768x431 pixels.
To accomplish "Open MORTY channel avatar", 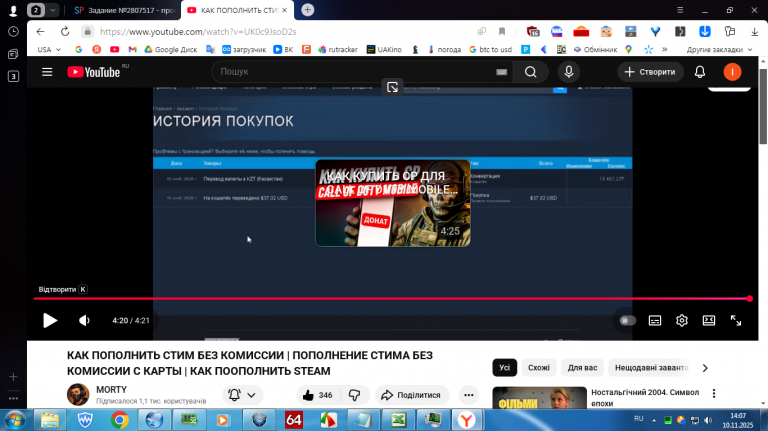I will pyautogui.click(x=78, y=395).
